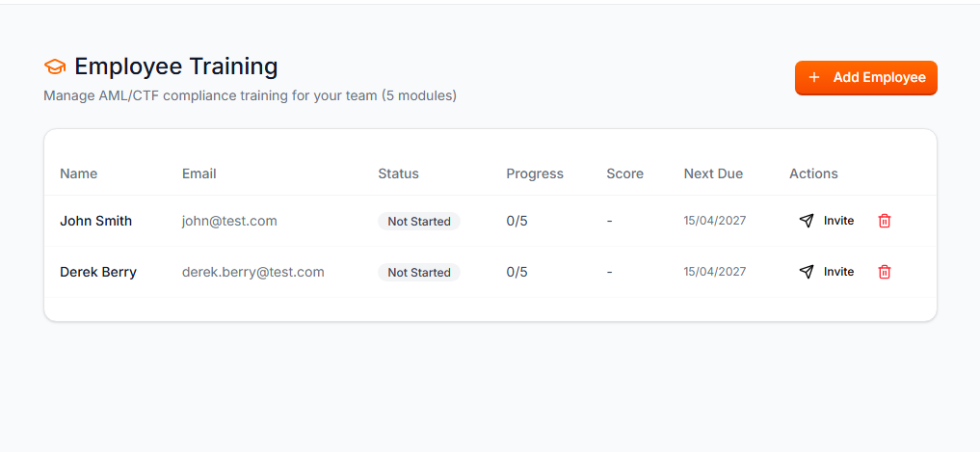Viewport: 980px width, 452px height.
Task: Click the Add Employee button
Action: tap(865, 78)
